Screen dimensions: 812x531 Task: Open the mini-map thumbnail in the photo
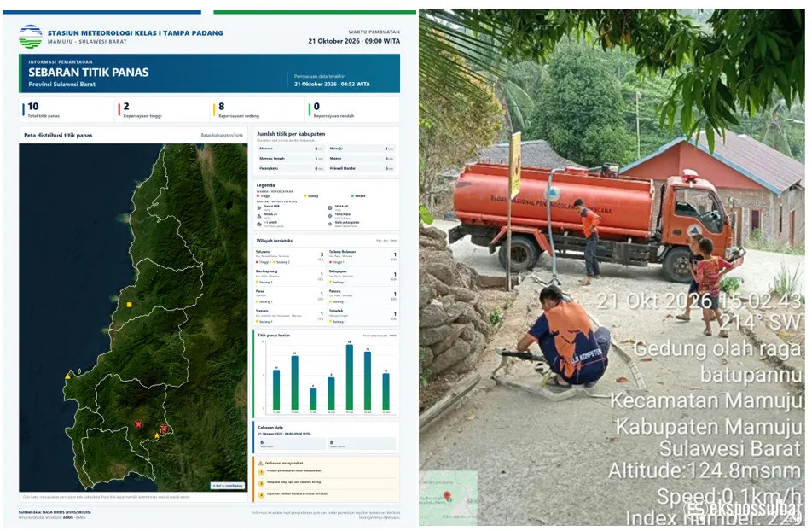pos(449,496)
